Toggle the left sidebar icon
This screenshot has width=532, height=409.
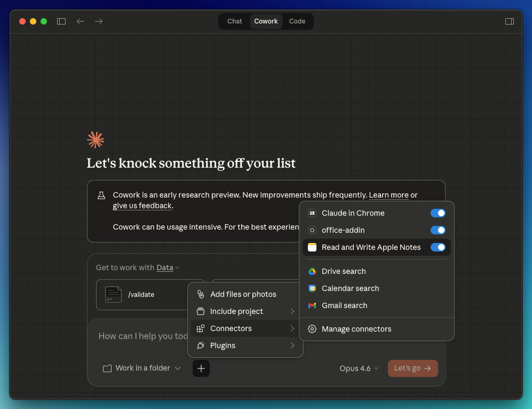61,21
